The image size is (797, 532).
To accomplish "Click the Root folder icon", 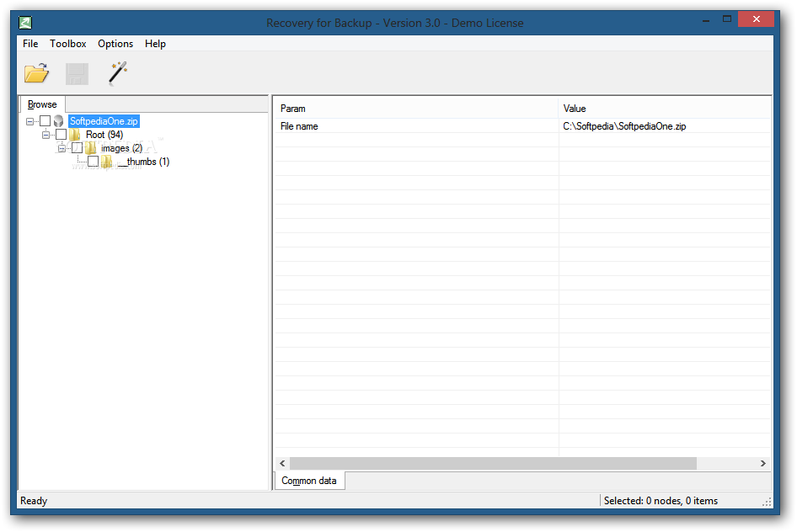I will (x=75, y=135).
